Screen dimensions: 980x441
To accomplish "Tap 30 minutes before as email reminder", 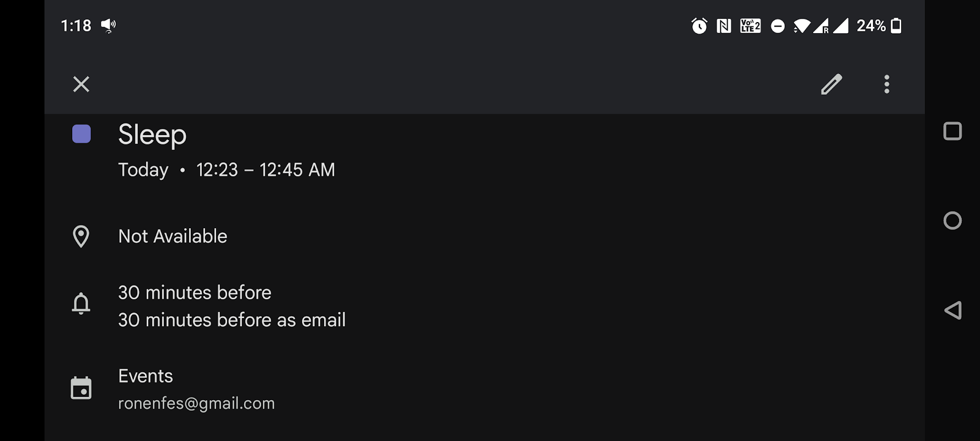I will 231,320.
